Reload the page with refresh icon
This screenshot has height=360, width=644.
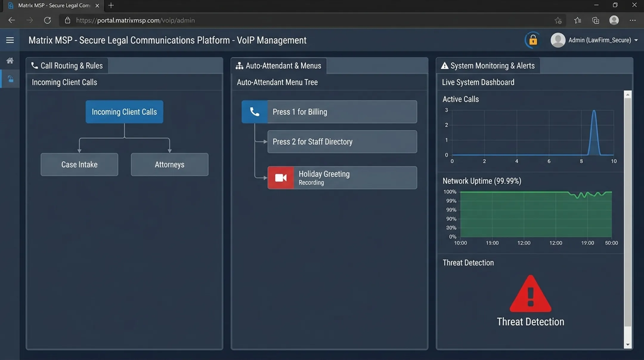47,20
